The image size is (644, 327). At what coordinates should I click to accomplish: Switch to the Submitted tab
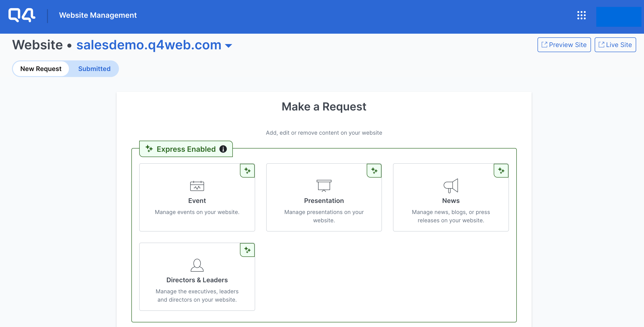point(94,68)
